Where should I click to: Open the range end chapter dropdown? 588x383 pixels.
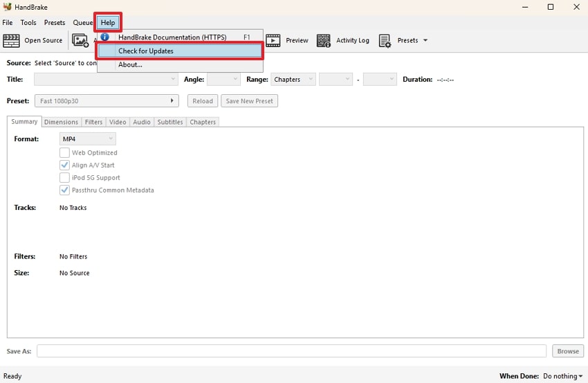[x=380, y=79]
